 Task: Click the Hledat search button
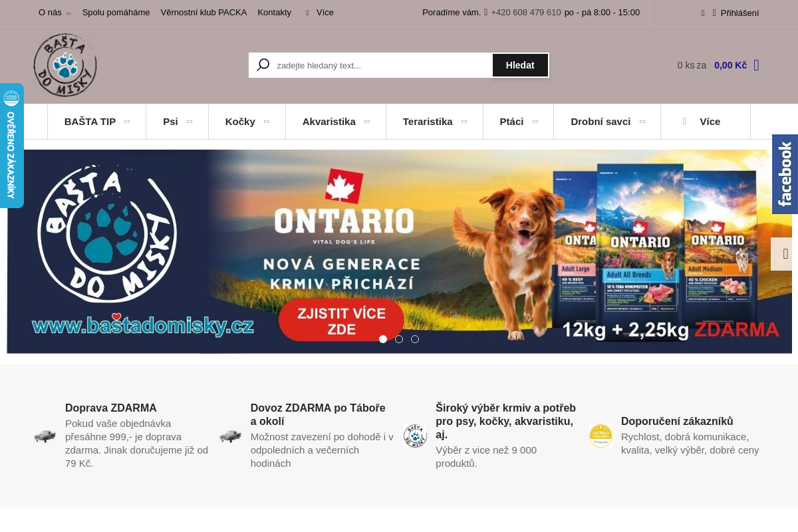[520, 65]
